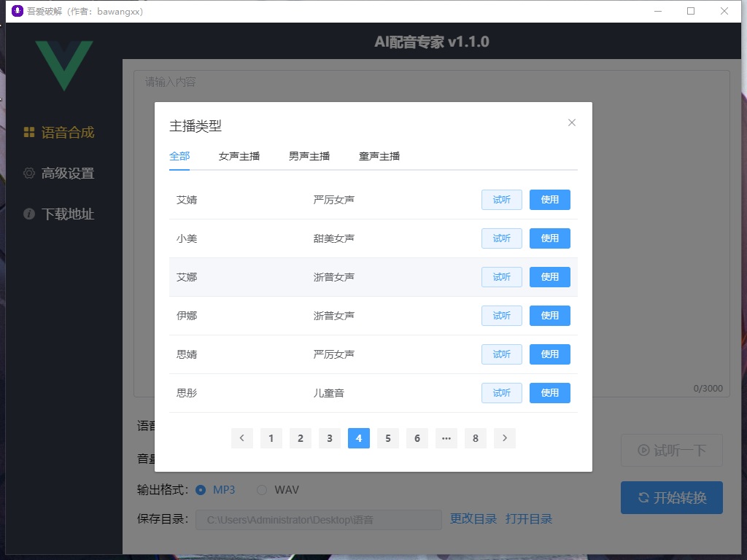Use the 艾婧 voice
The width and height of the screenshot is (747, 560).
point(550,200)
